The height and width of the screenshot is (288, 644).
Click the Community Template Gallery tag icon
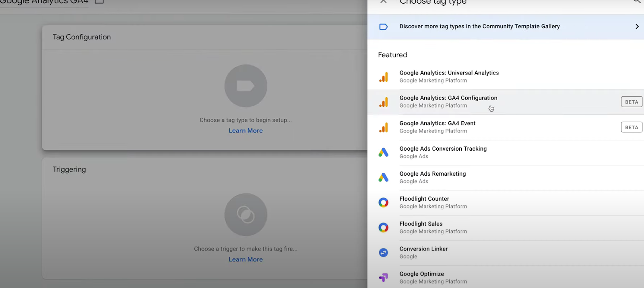[384, 27]
